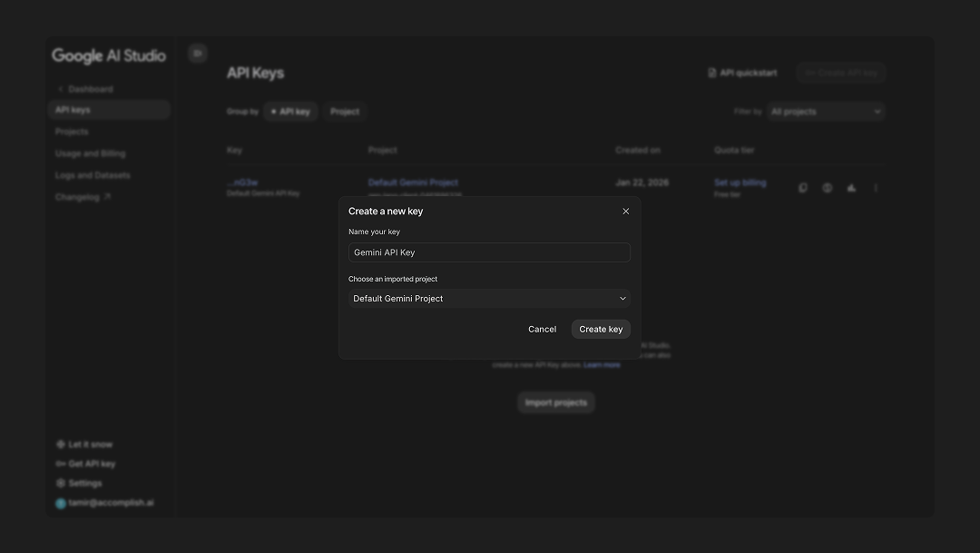
Task: Open the API quickstart link
Action: pos(742,73)
